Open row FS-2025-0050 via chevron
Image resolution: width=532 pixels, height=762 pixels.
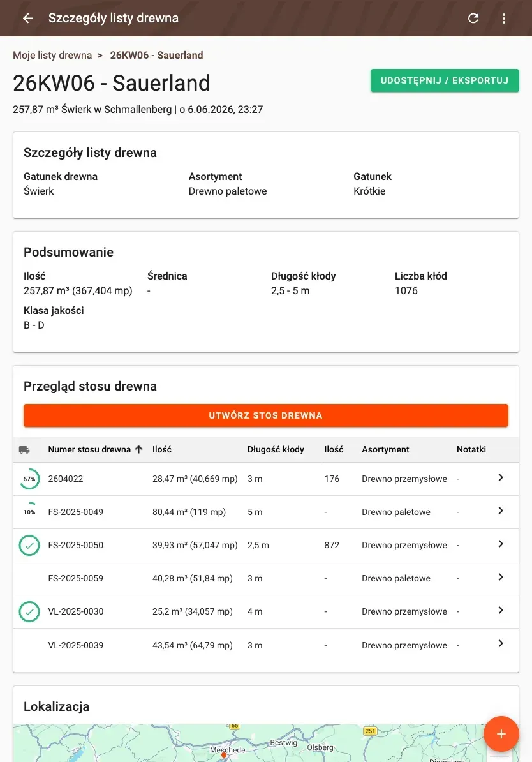(500, 544)
